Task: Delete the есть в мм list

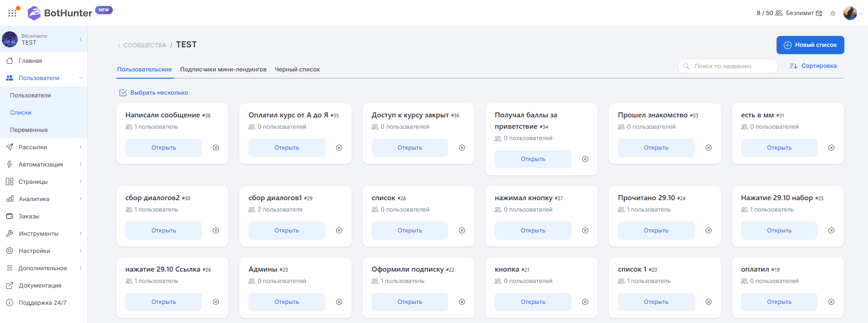Action: pyautogui.click(x=831, y=148)
